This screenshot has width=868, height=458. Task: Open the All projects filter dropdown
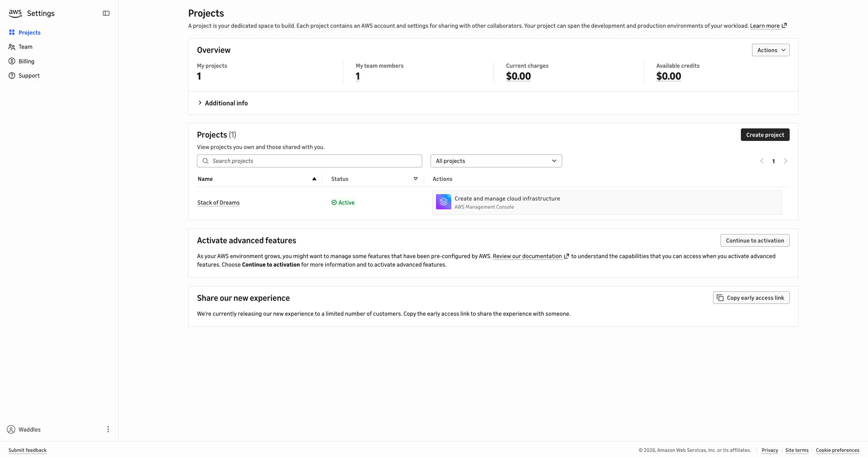coord(496,161)
